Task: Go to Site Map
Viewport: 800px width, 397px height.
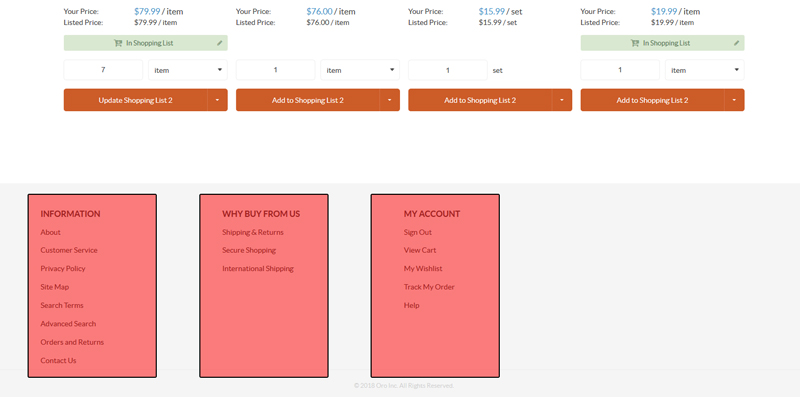Action: click(55, 287)
